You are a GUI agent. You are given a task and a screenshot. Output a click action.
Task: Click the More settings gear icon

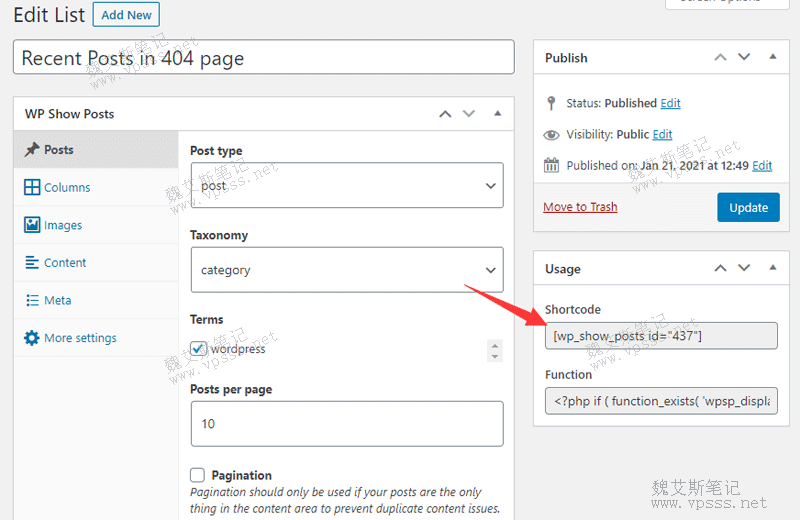pyautogui.click(x=32, y=338)
